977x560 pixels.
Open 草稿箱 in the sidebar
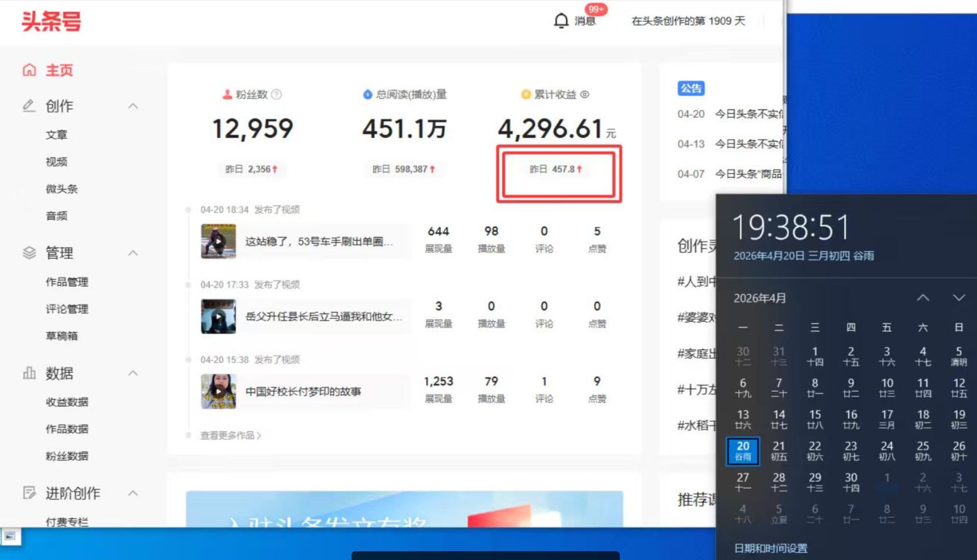[x=62, y=336]
